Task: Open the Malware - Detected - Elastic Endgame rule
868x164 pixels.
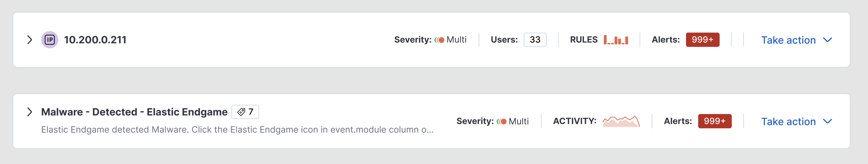Action: coord(135,111)
